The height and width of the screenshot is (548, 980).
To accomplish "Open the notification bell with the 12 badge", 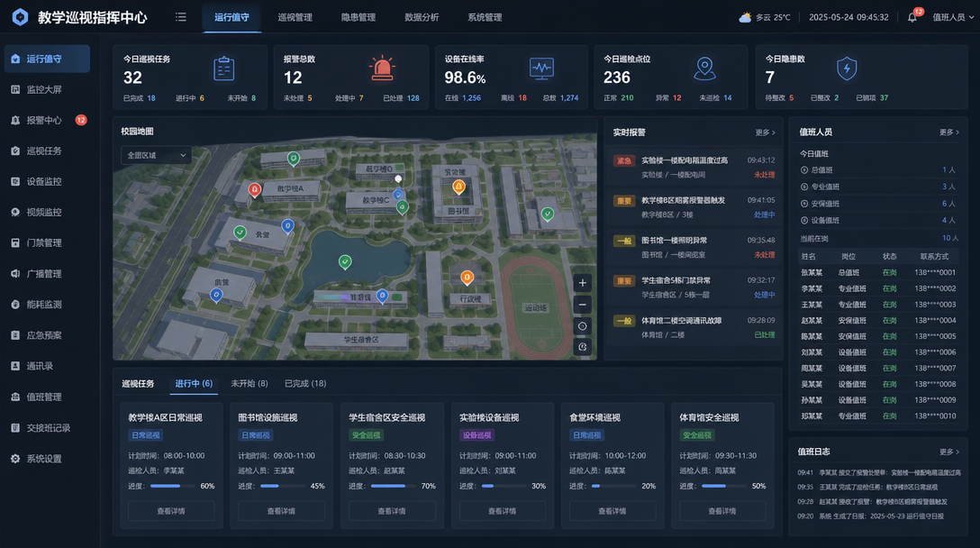I will pyautogui.click(x=912, y=17).
